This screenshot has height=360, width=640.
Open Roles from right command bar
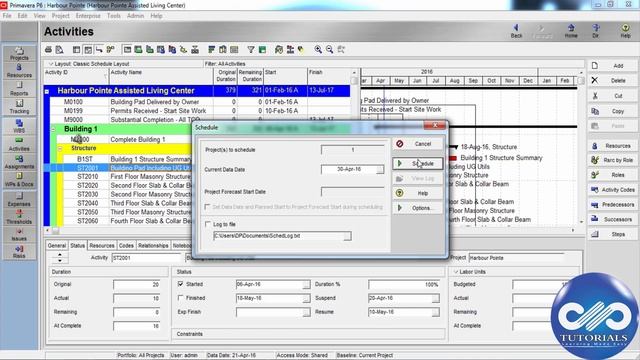612,175
